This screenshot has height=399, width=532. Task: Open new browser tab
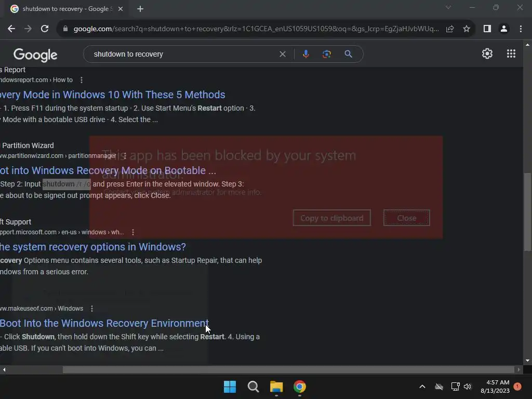[x=140, y=9]
